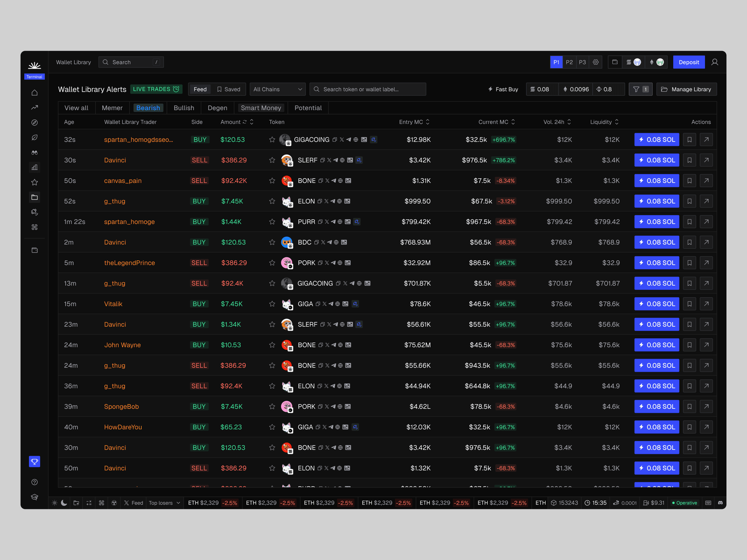Expand the All Chains dropdown
This screenshot has width=747, height=560.
[x=277, y=89]
